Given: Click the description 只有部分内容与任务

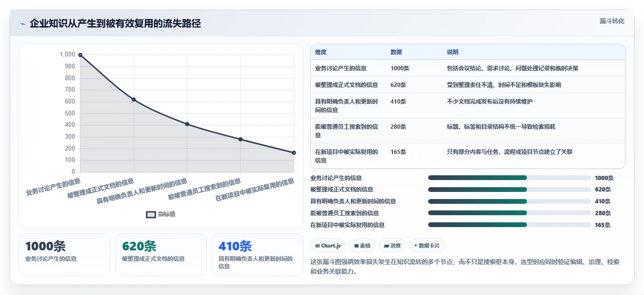Looking at the screenshot, I should pyautogui.click(x=509, y=152).
